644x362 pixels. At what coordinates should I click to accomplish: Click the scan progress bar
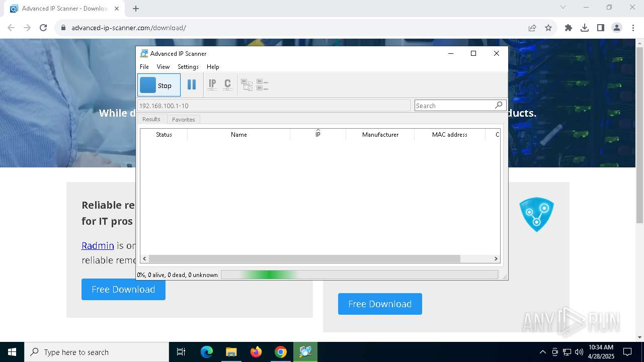359,275
